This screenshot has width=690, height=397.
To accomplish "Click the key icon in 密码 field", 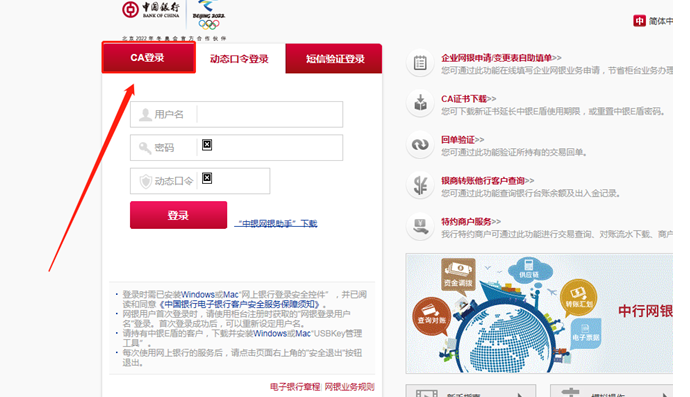I will [145, 147].
